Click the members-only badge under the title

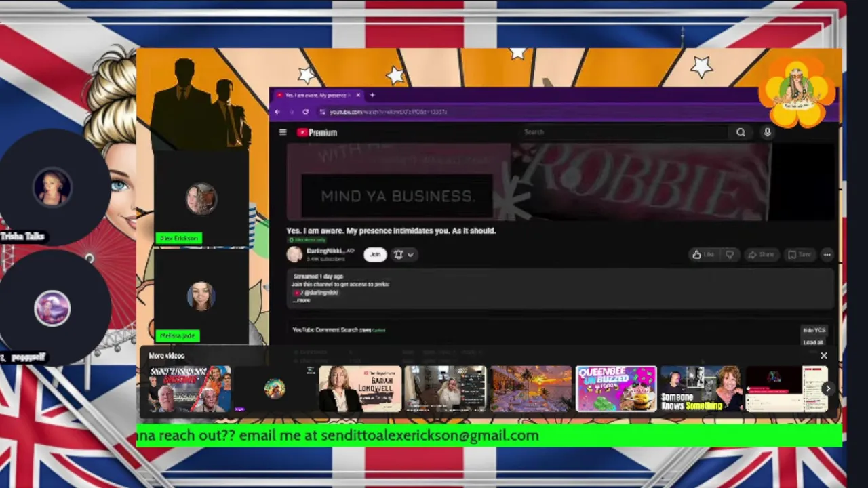tap(307, 240)
